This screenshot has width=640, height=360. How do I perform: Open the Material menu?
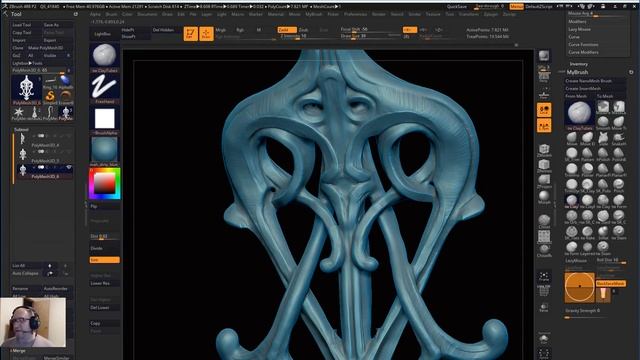[276, 14]
